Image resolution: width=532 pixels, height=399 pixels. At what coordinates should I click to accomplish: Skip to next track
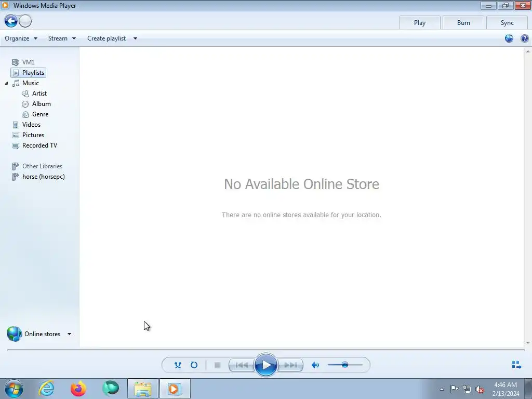[x=290, y=365]
